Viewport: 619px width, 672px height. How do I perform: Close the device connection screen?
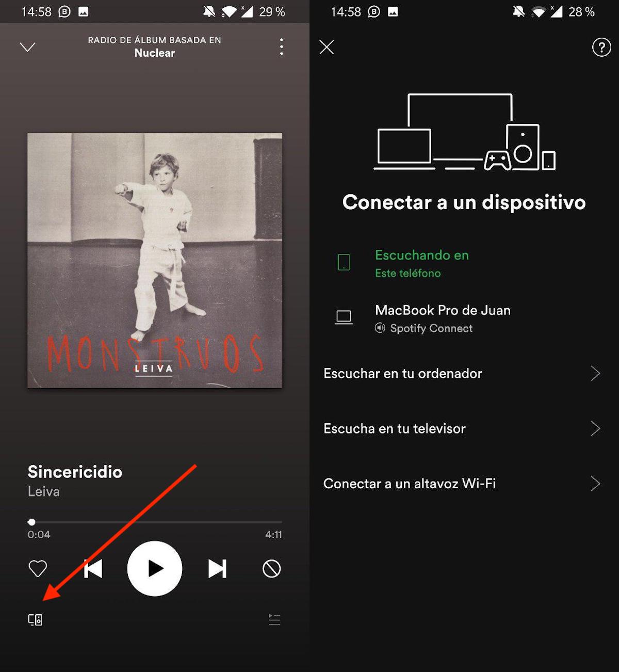[x=327, y=47]
